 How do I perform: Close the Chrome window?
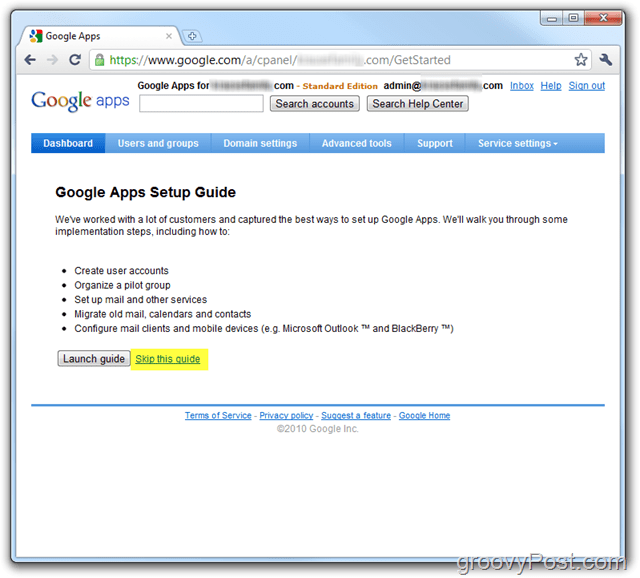coord(603,18)
